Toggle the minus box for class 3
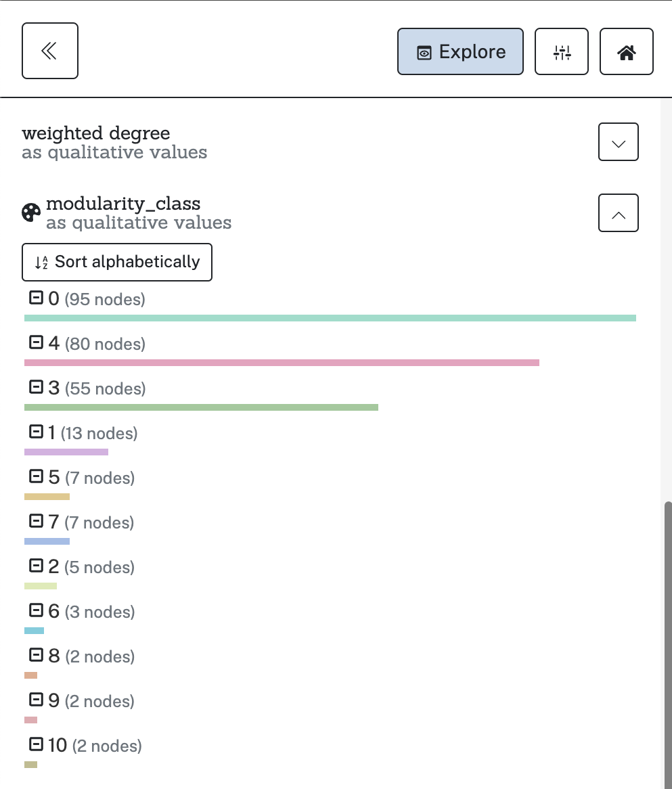Screen dimensions: 672x789 [x=36, y=387]
